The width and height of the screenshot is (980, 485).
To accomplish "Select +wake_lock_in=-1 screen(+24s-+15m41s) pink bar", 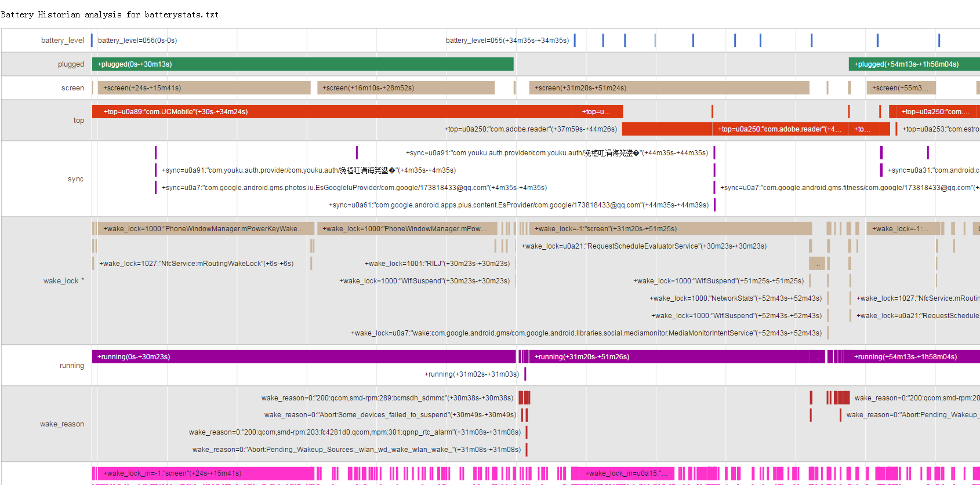I will pos(206,473).
